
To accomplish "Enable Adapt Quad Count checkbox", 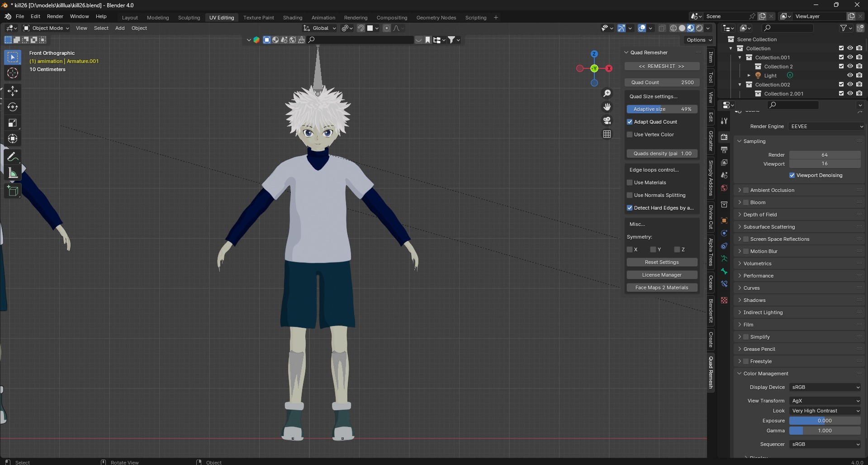I will pos(630,122).
